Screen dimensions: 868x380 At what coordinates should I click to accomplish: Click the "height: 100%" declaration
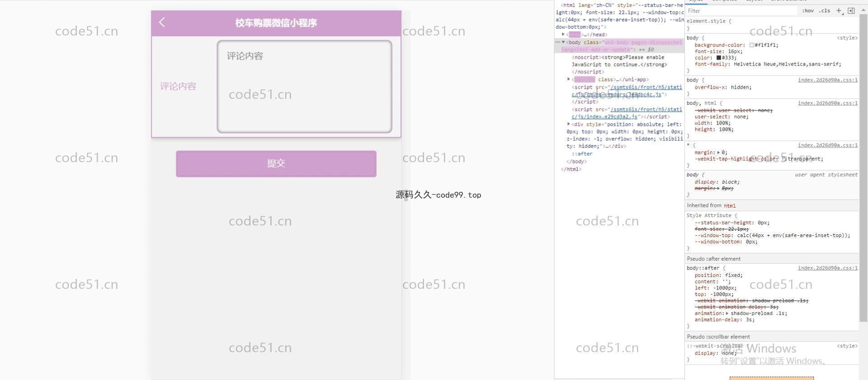(x=714, y=129)
